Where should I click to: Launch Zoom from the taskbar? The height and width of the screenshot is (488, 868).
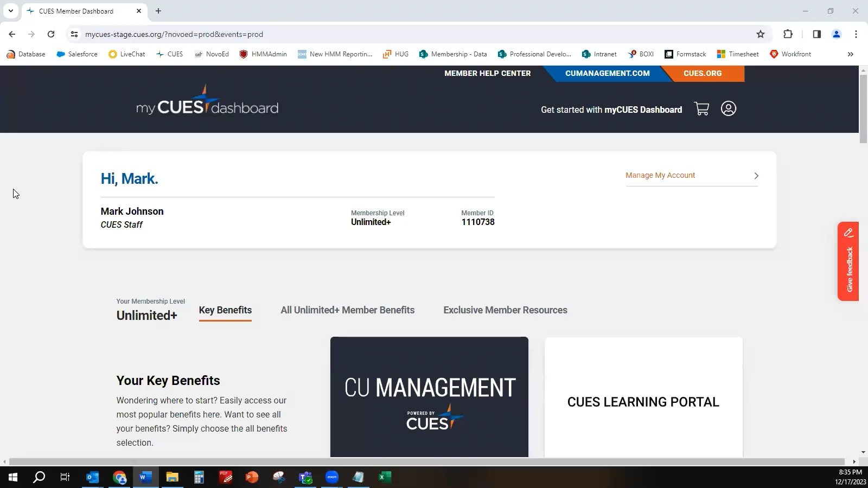[332, 477]
